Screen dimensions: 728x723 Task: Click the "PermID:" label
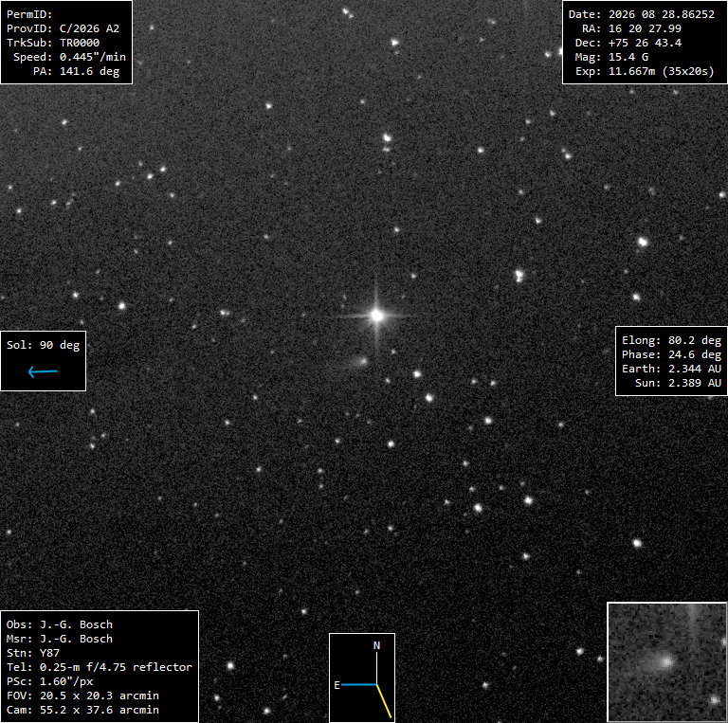(29, 14)
